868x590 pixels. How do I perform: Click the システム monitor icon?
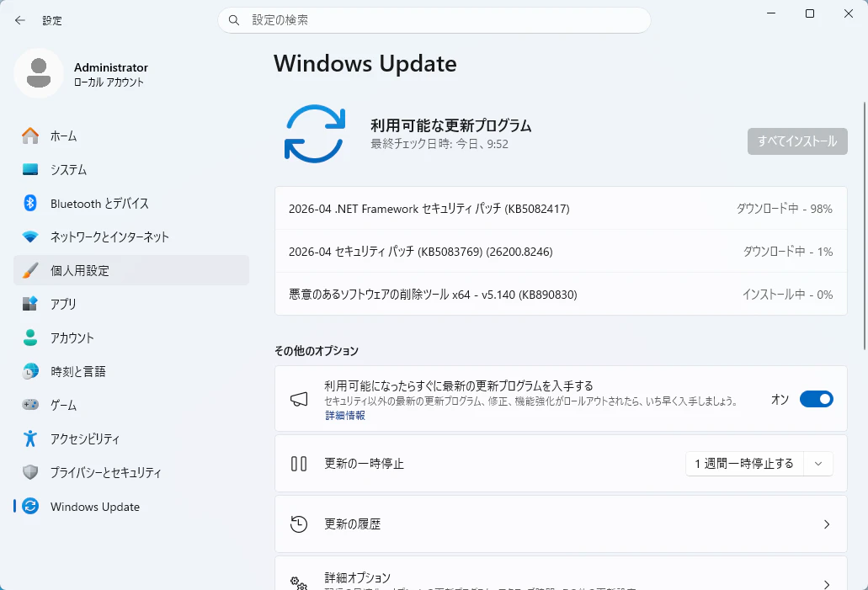pyautogui.click(x=30, y=169)
